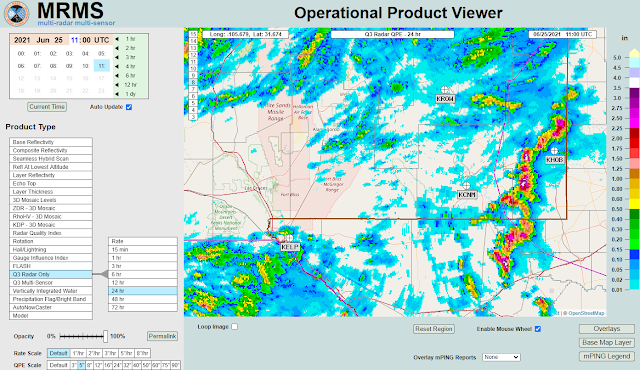Open the Permalink button
The image size is (640, 370).
coord(162,336)
